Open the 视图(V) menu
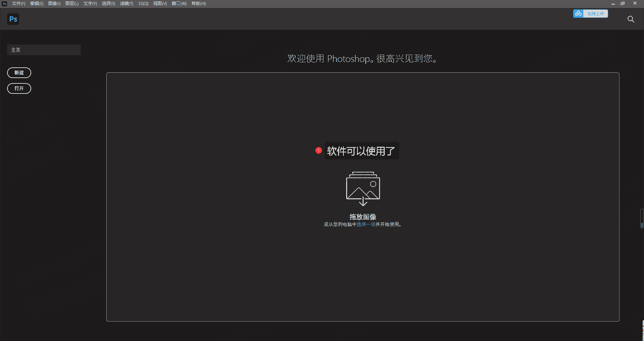Viewport: 644px width, 341px height. tap(160, 4)
